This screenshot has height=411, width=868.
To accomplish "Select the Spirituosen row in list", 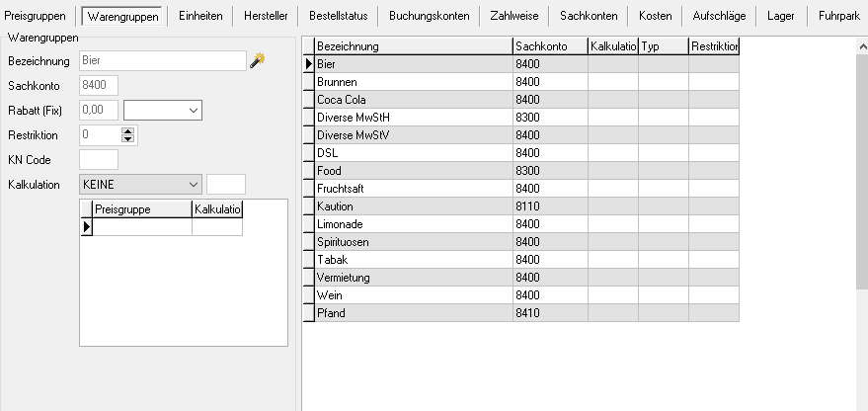I will coord(413,242).
